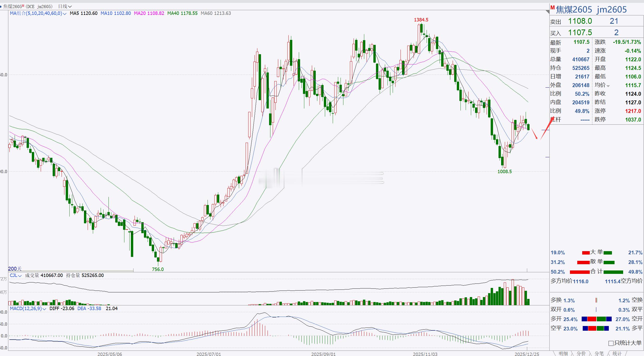Select the 分笔 tab

point(599,353)
